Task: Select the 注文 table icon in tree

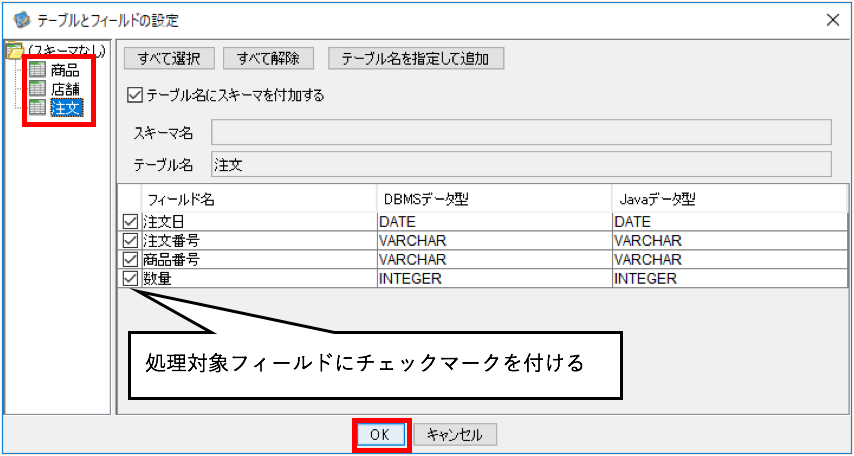Action: 38,107
